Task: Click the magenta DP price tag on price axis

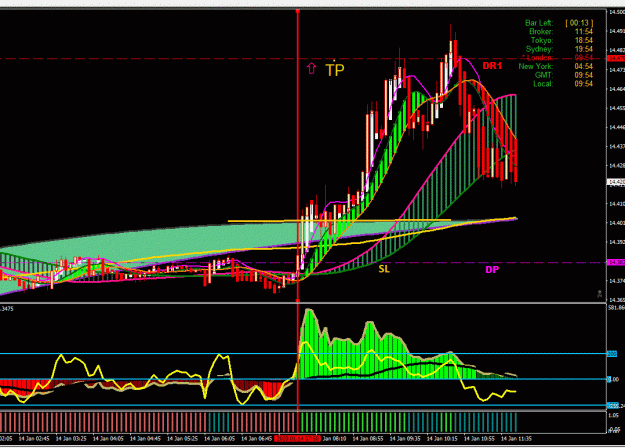Action: [616, 262]
